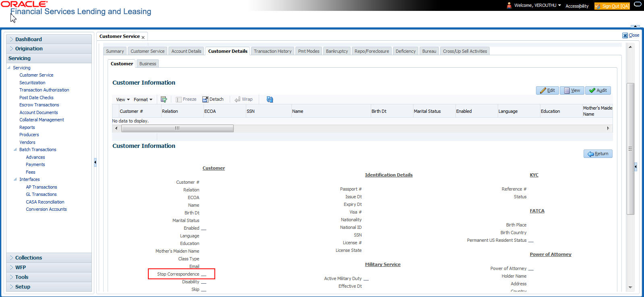This screenshot has width=644, height=297.
Task: Collapse the Interfaces tree node
Action: pos(15,179)
